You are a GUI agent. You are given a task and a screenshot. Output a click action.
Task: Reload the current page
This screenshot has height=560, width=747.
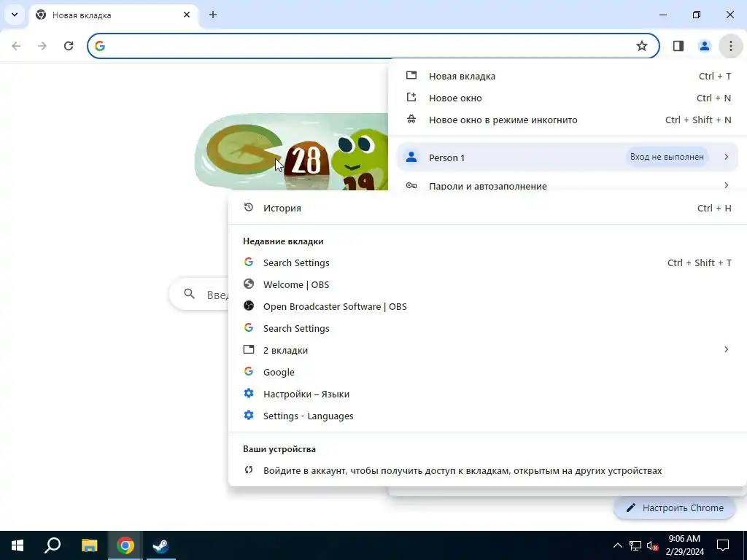coord(69,46)
